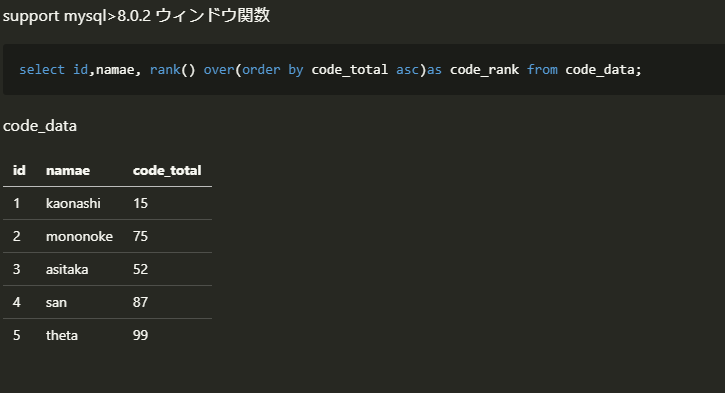Click the 'select' keyword in the SQL code
725x393 pixels.
click(42, 70)
